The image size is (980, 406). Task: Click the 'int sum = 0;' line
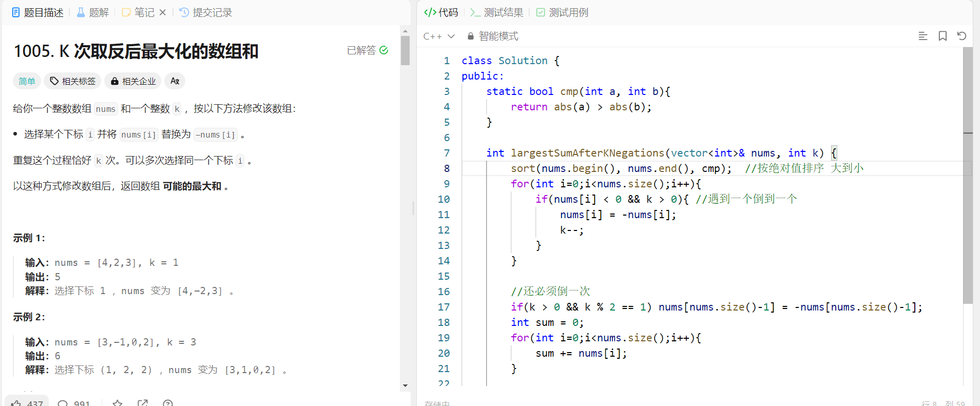[x=547, y=322]
